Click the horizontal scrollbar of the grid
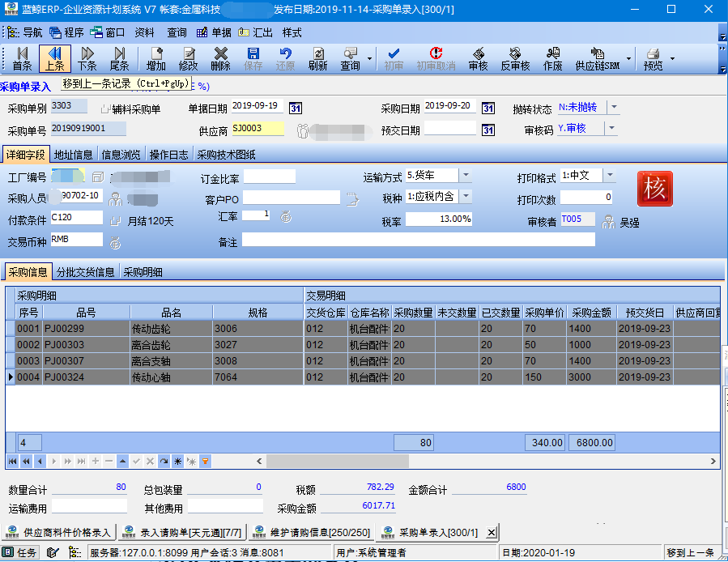This screenshot has height=562, width=728. coord(486,462)
